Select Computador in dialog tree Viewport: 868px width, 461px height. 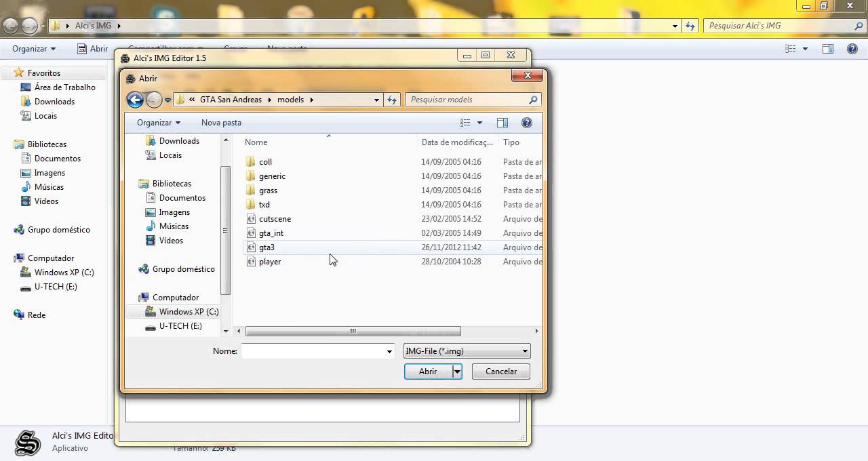[176, 298]
